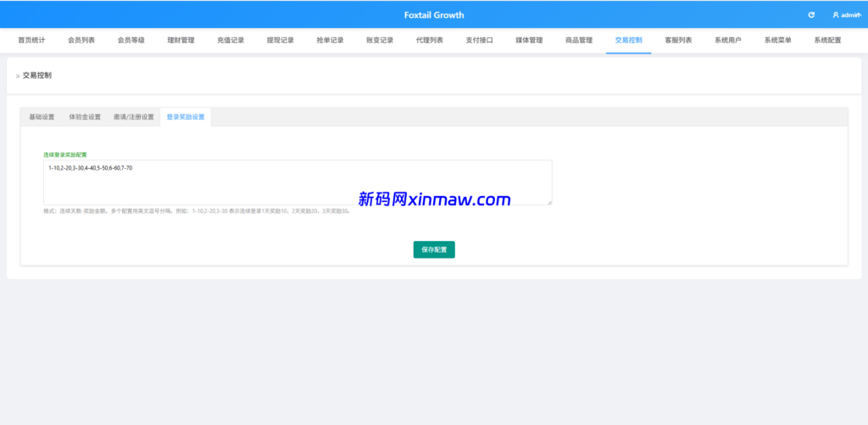Click the 连续登录奖励配置 label
Image resolution: width=868 pixels, height=425 pixels.
(x=65, y=154)
